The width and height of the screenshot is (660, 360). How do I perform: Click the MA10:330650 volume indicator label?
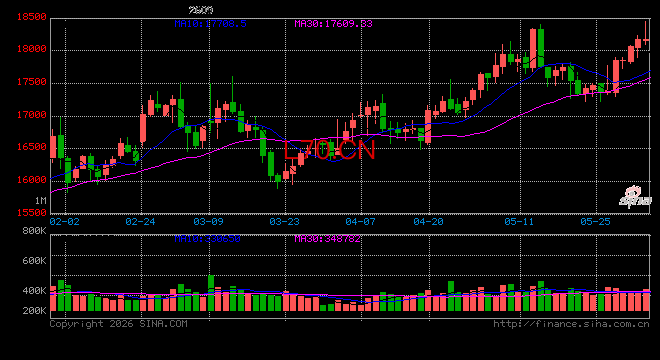[208, 239]
